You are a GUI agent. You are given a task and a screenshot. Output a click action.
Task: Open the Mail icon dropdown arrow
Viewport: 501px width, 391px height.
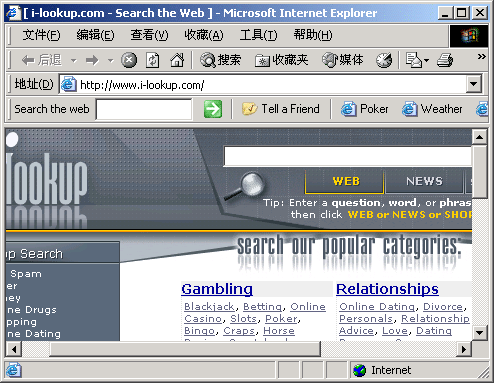(x=426, y=61)
